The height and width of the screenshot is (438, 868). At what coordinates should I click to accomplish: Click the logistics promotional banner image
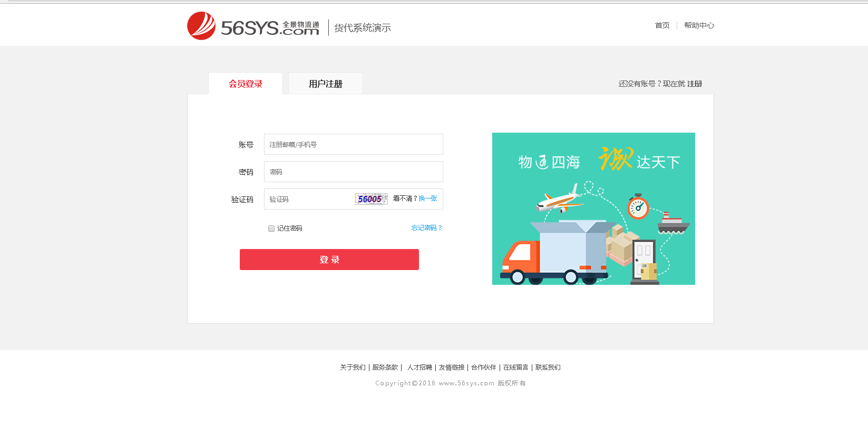(x=593, y=208)
